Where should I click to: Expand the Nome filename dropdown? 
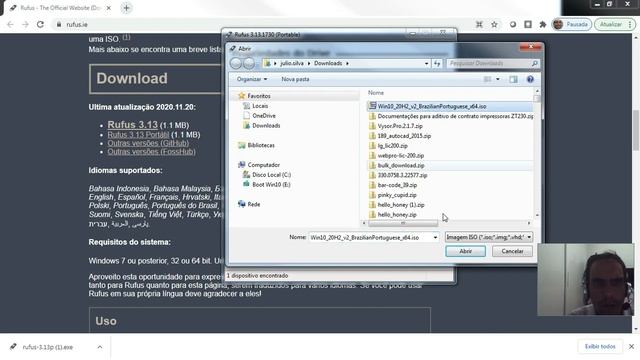(x=435, y=237)
